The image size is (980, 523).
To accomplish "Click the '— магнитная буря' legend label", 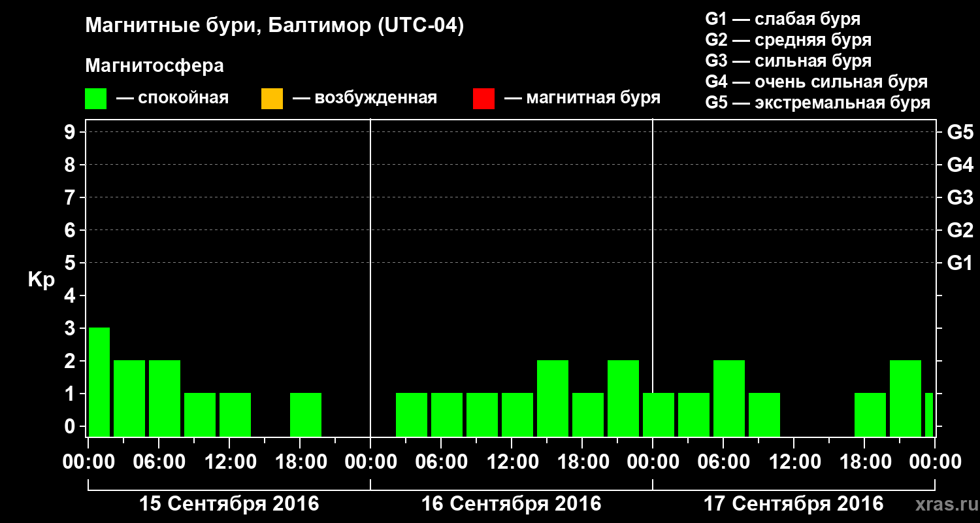I will [582, 98].
